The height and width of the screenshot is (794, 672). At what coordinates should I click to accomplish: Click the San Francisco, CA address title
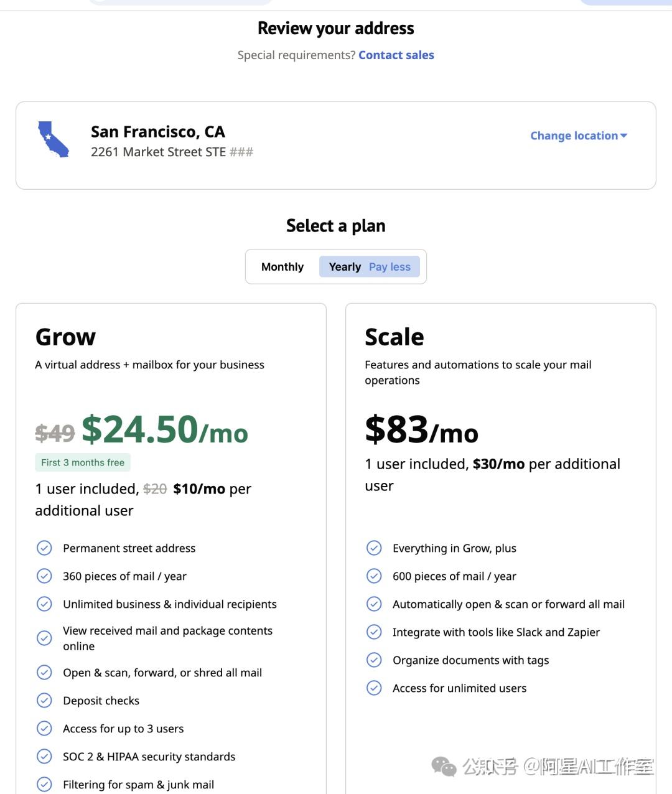pyautogui.click(x=158, y=132)
